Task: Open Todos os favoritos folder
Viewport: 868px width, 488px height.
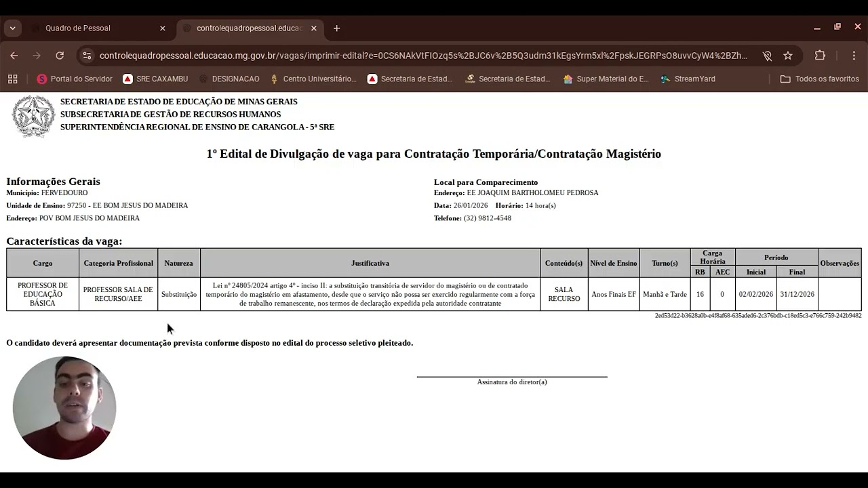Action: point(820,79)
